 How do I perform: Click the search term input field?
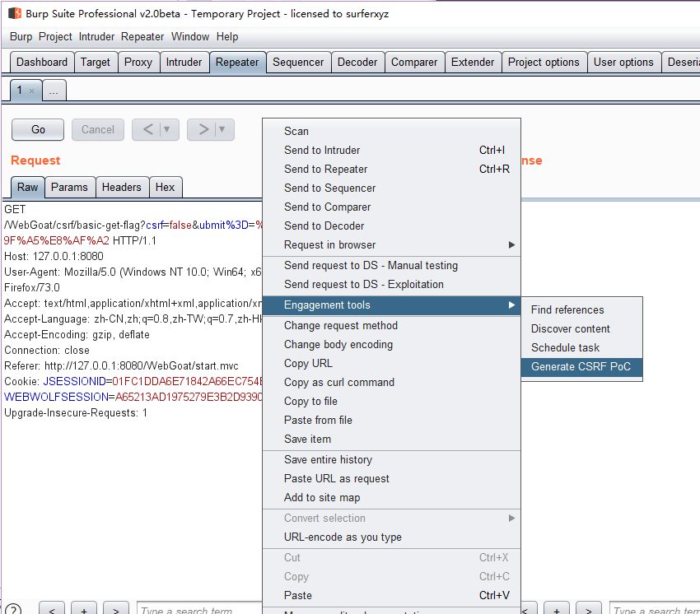pos(200,609)
